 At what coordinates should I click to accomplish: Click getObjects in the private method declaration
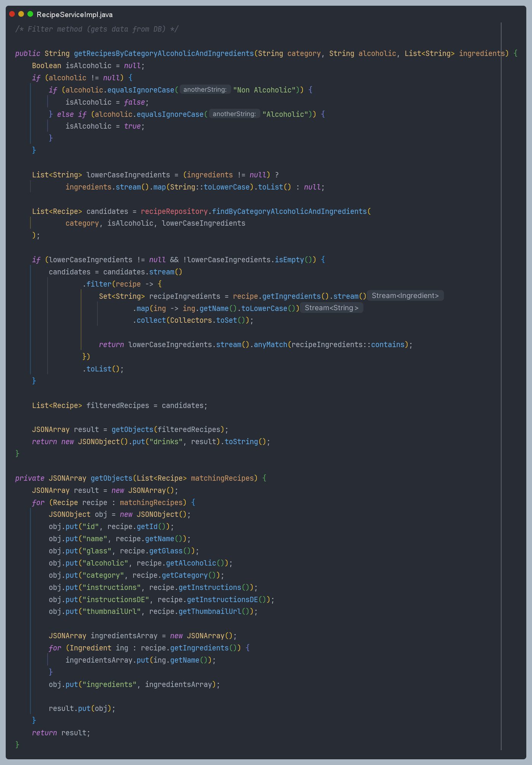(x=111, y=478)
